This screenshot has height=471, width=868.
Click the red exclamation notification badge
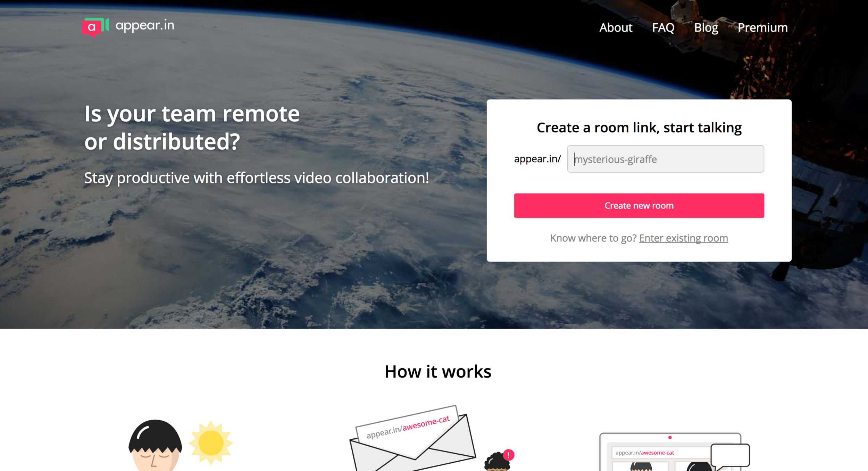tap(508, 455)
